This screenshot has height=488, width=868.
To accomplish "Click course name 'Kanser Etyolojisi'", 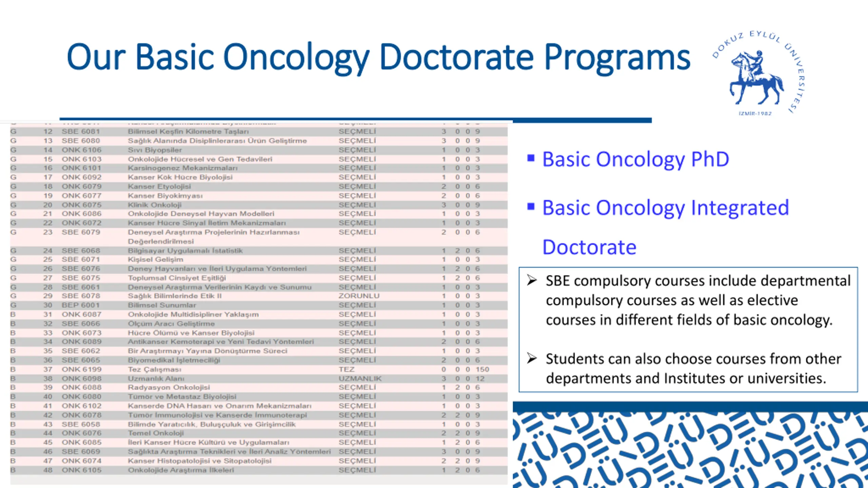I will pyautogui.click(x=159, y=186).
